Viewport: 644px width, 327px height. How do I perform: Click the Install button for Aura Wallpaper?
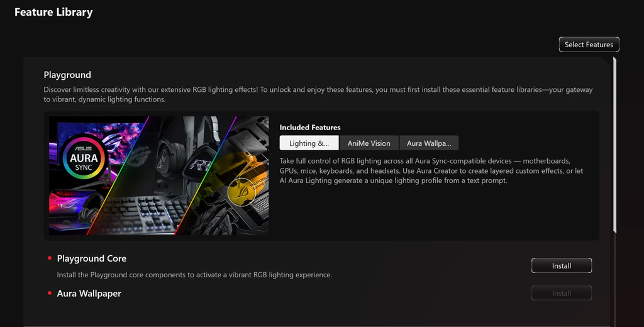[562, 293]
